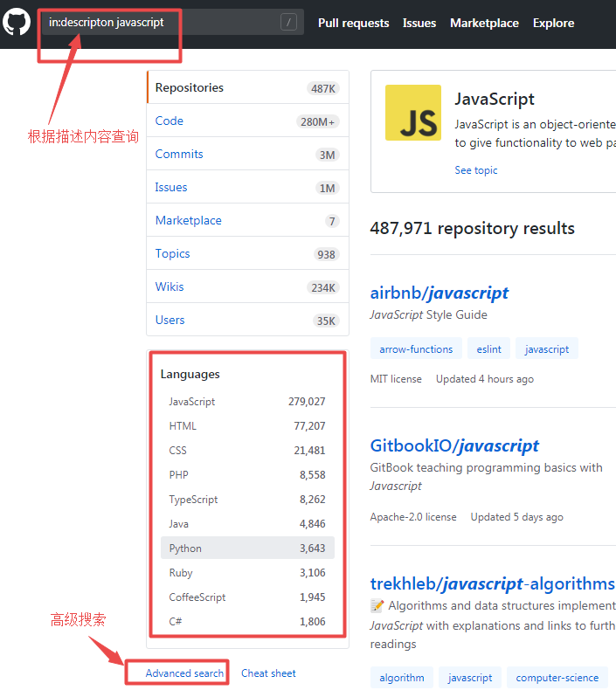Viewport: 616px width, 690px height.
Task: Click the 487,971 repository results heading
Action: click(x=473, y=228)
